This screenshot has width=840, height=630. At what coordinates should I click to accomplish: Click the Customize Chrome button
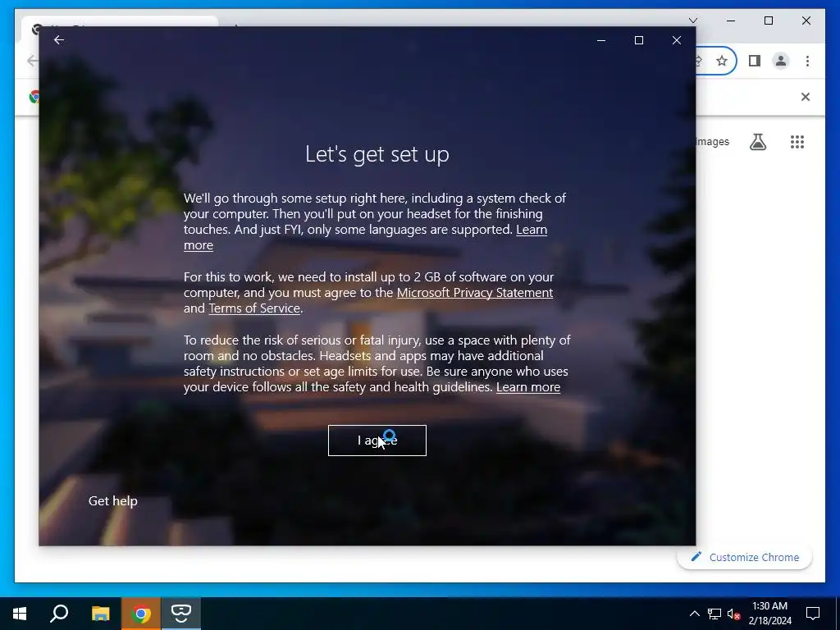(x=745, y=557)
